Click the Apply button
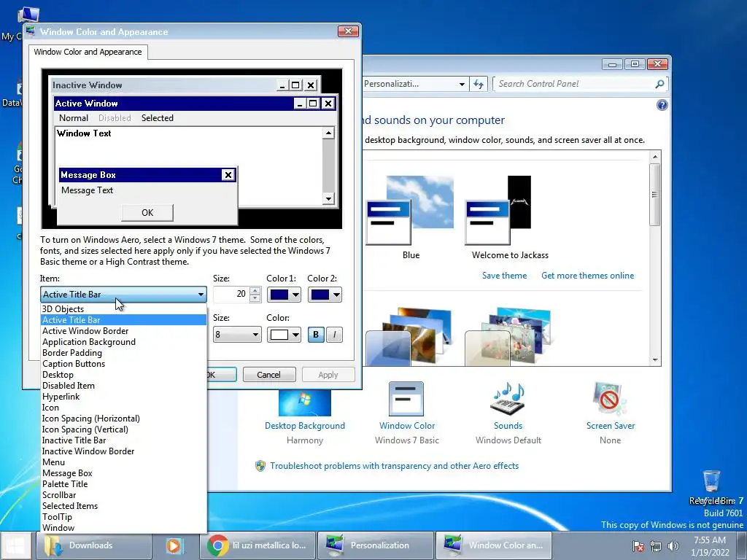This screenshot has width=747, height=560. pos(328,375)
